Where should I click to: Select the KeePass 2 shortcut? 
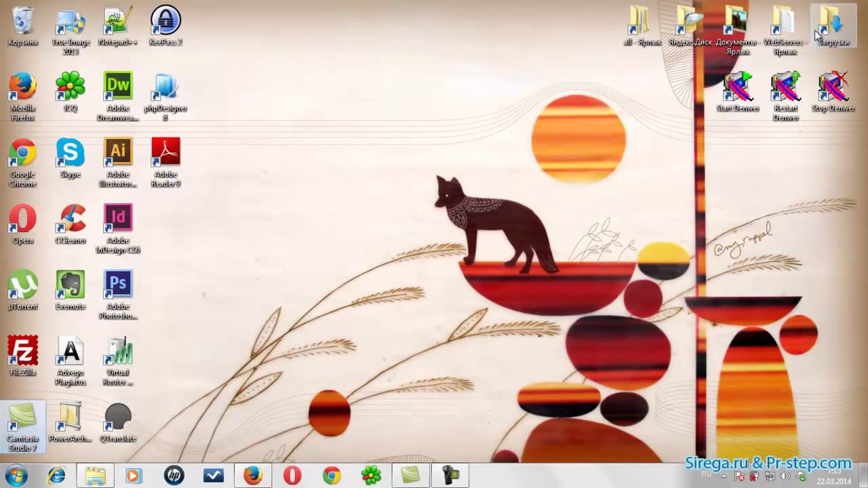[165, 27]
